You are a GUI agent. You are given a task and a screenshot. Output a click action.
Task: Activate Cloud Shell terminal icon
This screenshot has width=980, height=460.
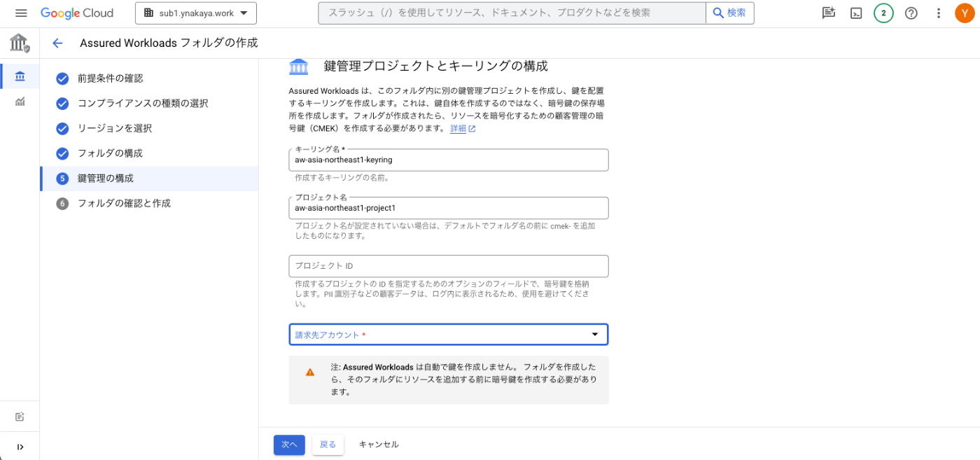pyautogui.click(x=856, y=13)
